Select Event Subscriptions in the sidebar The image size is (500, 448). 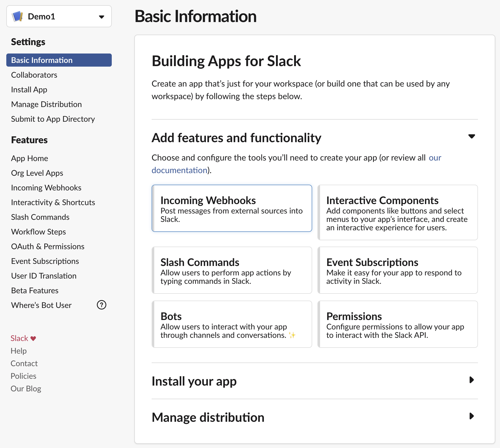point(45,261)
